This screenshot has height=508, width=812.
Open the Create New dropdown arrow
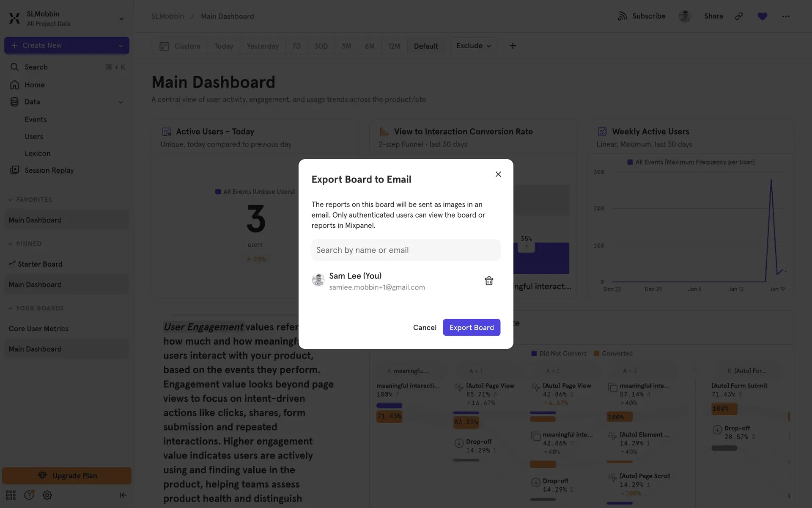(121, 46)
